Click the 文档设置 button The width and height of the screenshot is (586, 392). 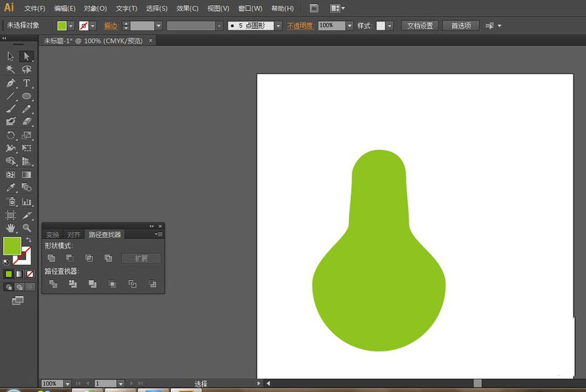(x=420, y=25)
